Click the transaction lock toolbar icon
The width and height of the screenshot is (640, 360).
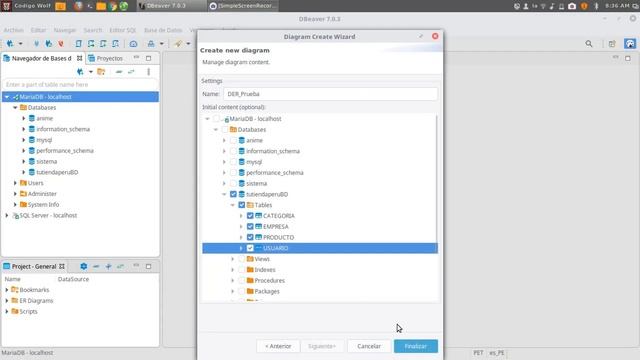[x=151, y=44]
